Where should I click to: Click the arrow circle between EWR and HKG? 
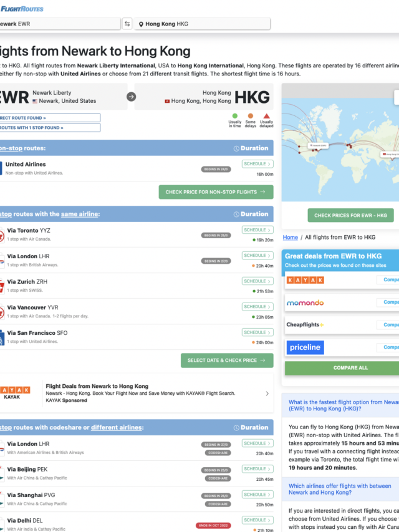tap(132, 97)
